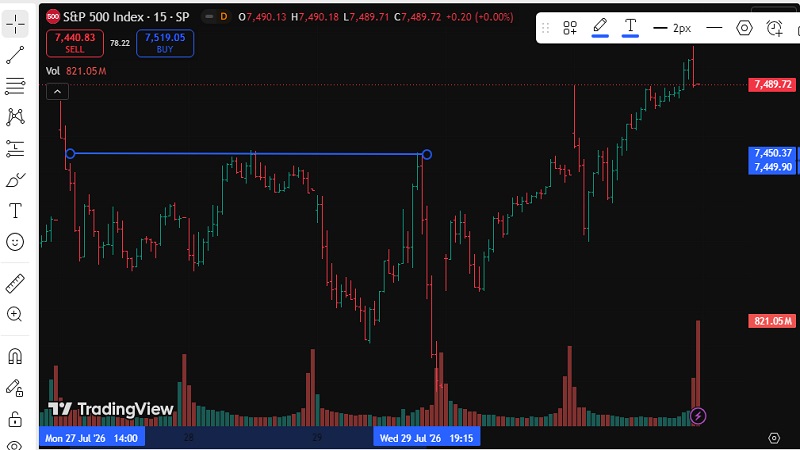
Task: Grab the floating toolbar drag handle
Action: point(545,28)
